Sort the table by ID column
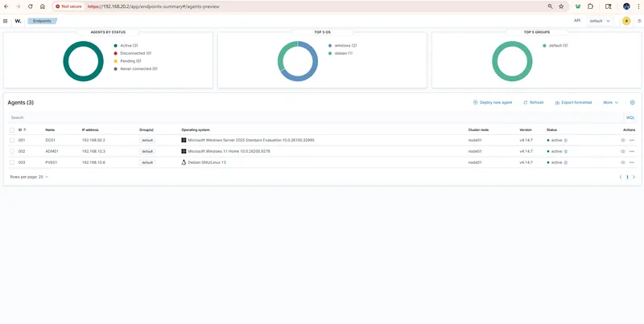This screenshot has height=324, width=644. [x=23, y=130]
